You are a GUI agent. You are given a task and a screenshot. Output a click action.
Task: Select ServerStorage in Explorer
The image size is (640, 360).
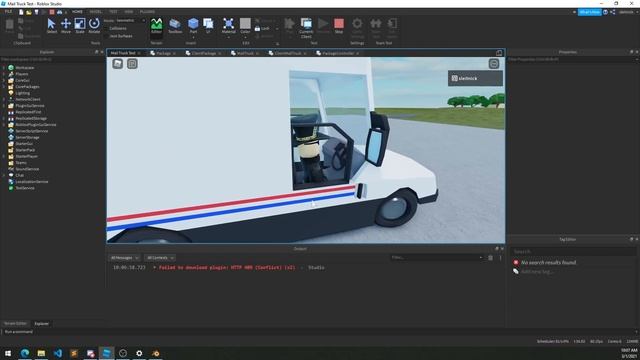[27, 137]
